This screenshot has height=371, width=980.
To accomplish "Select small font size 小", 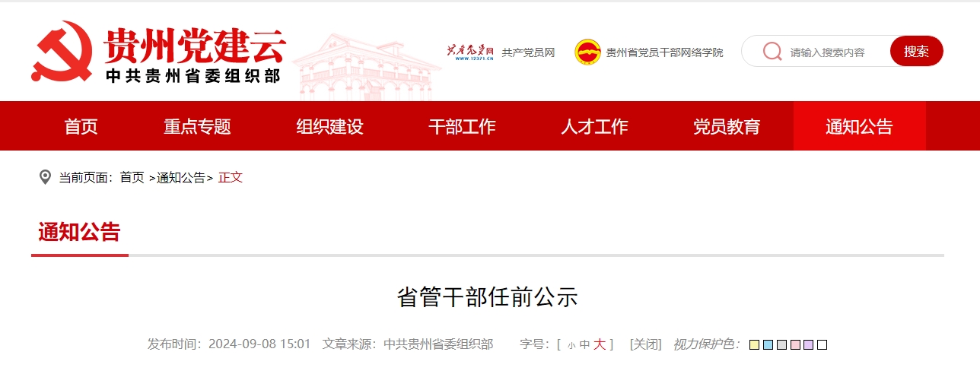I will [571, 345].
